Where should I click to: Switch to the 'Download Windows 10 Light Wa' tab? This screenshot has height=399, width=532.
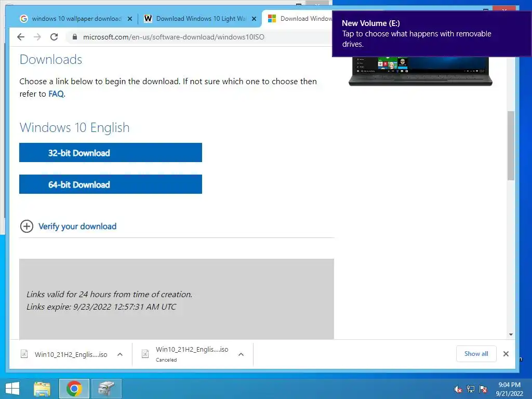200,19
